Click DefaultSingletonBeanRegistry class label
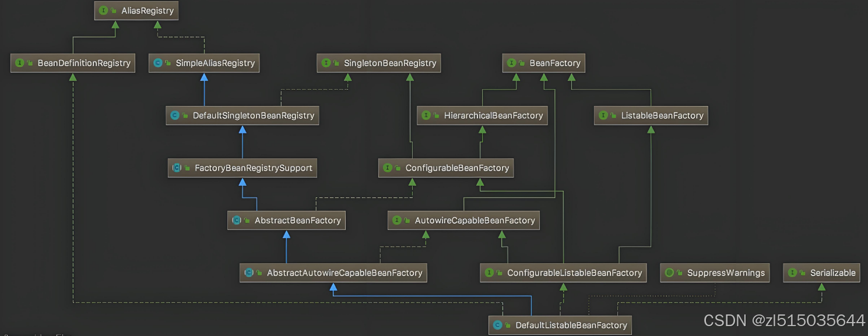868x336 pixels. click(254, 115)
